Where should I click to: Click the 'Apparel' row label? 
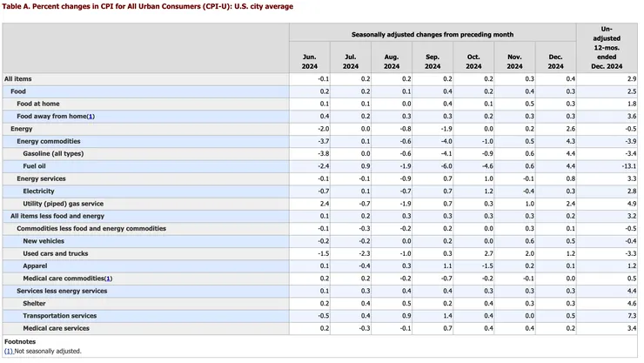point(35,266)
